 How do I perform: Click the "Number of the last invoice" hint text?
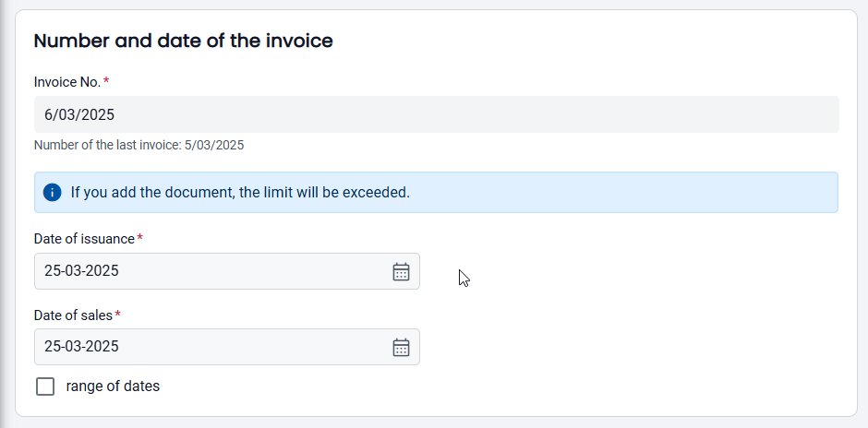coord(107,145)
